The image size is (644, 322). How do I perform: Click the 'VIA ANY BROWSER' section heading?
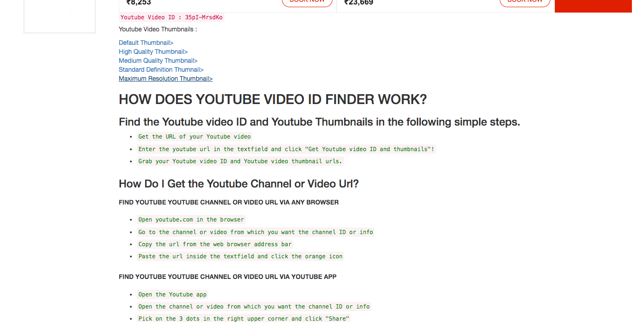click(229, 202)
